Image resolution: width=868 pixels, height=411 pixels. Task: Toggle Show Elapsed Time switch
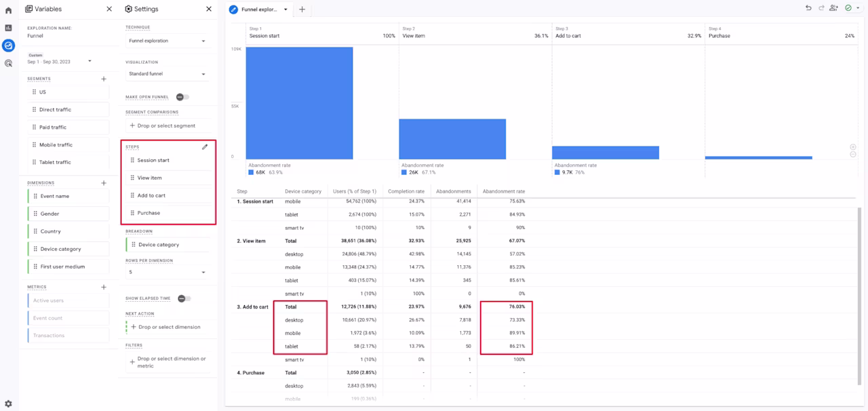coord(184,298)
